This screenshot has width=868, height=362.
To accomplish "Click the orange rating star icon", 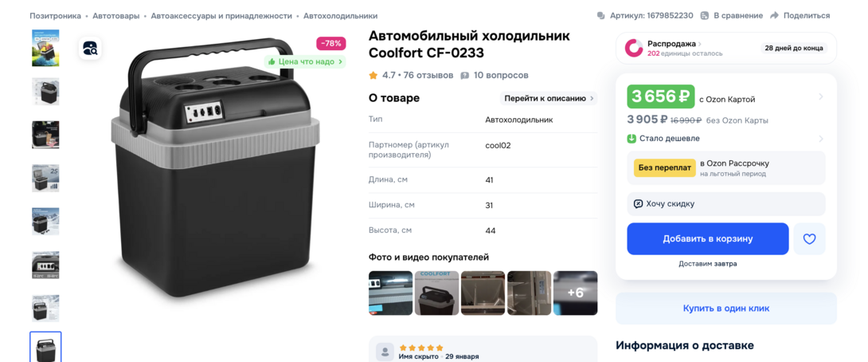I will [x=373, y=75].
